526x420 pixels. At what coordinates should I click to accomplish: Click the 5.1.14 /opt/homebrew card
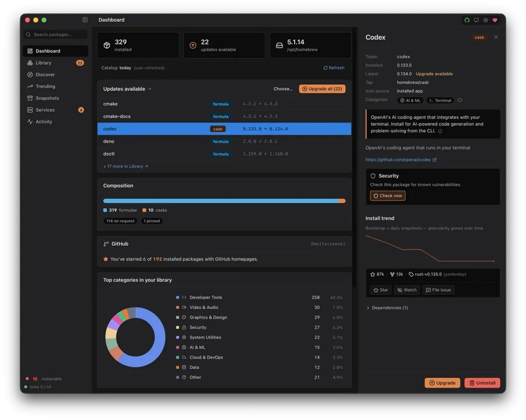point(310,45)
